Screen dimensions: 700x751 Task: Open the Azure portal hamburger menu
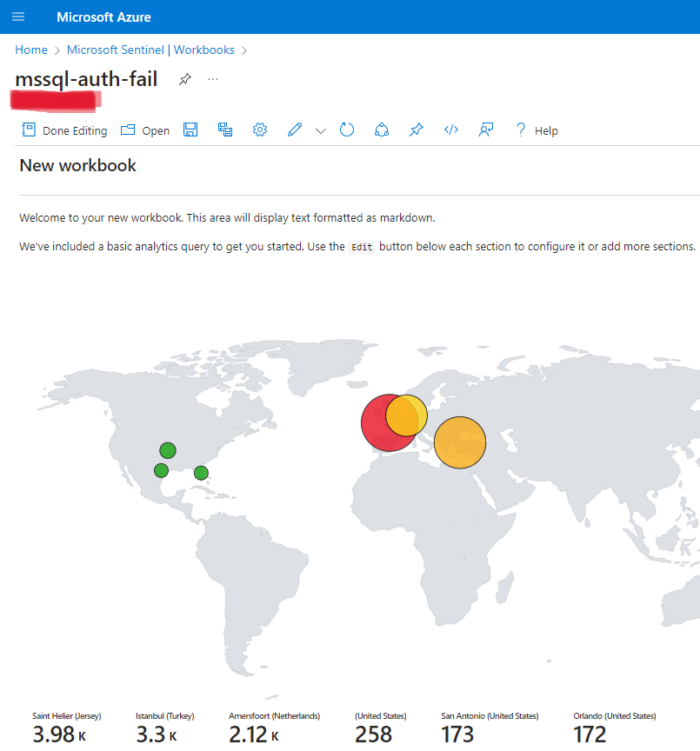click(x=18, y=17)
